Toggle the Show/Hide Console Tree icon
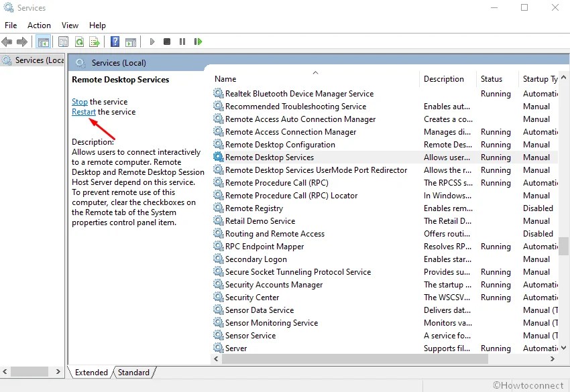The image size is (570, 392). (43, 42)
